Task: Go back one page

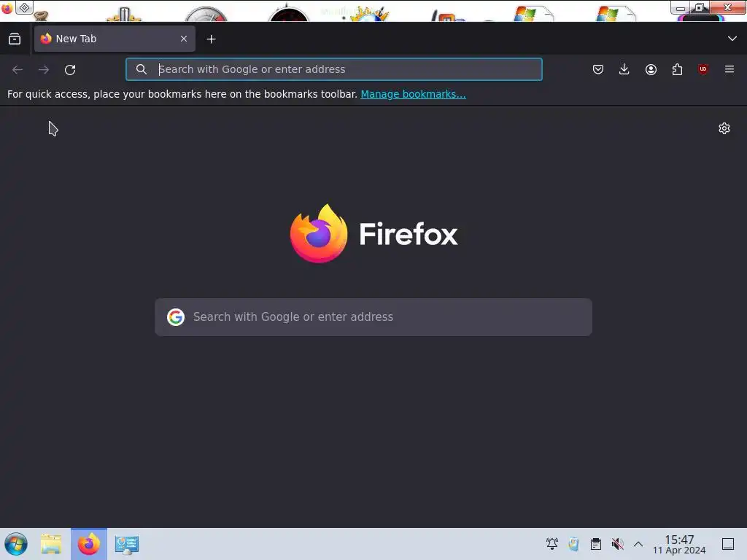Action: (x=18, y=69)
